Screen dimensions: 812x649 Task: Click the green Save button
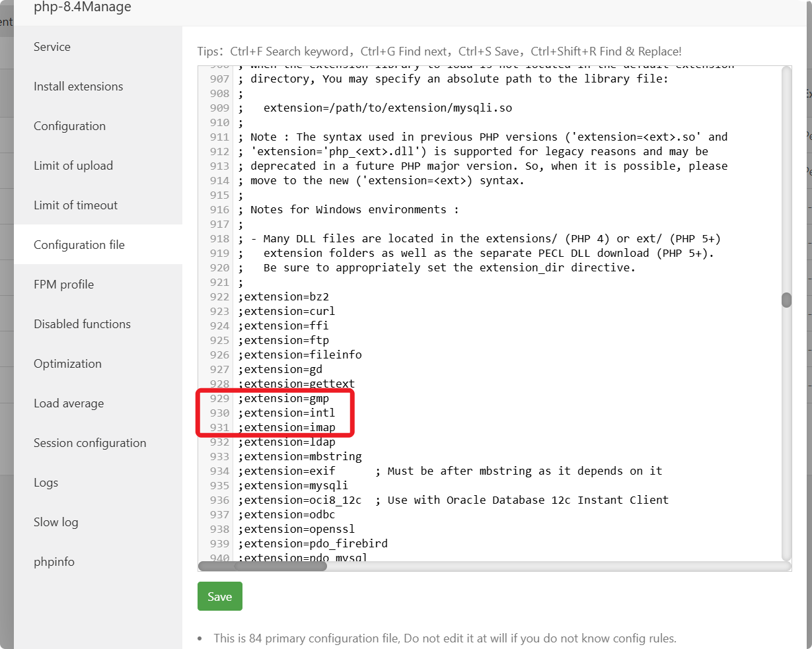220,596
